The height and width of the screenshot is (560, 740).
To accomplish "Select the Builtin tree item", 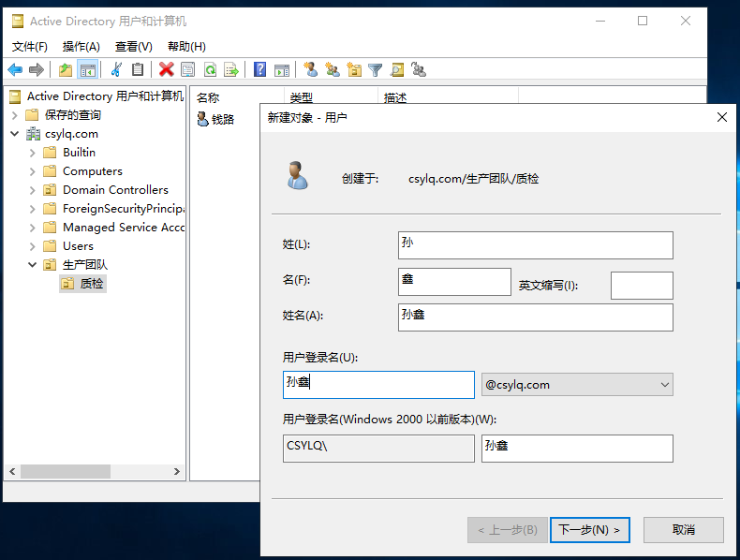I will [x=79, y=153].
